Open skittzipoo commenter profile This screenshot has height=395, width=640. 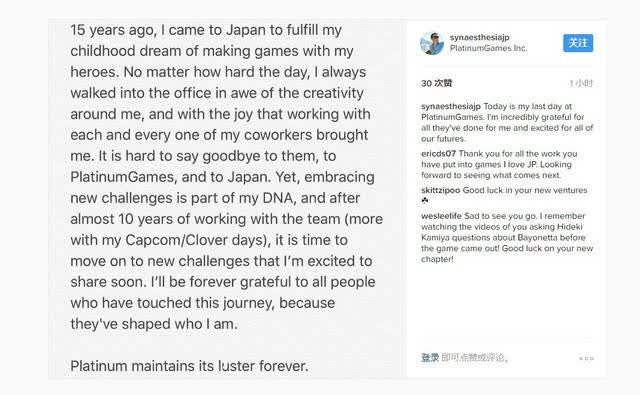click(x=440, y=190)
